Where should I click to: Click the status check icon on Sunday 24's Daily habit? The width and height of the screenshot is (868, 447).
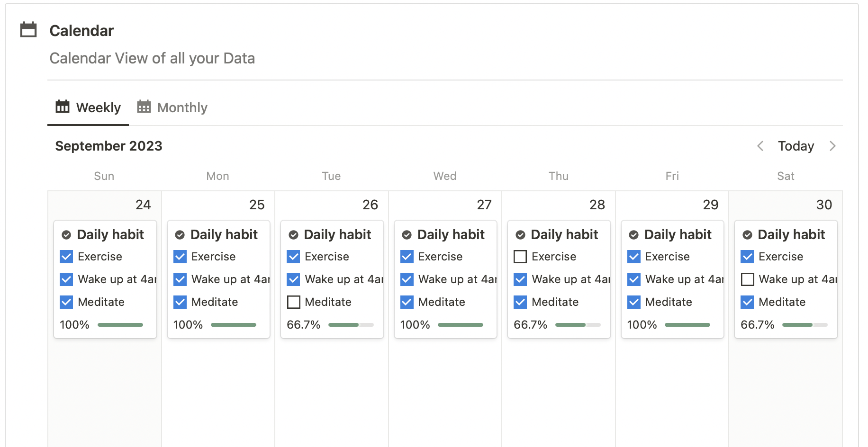(66, 235)
